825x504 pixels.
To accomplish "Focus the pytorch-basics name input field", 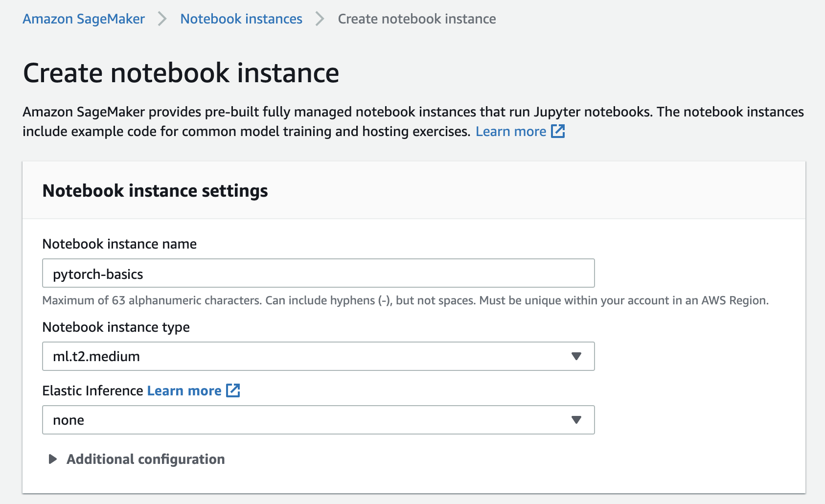I will pyautogui.click(x=319, y=273).
